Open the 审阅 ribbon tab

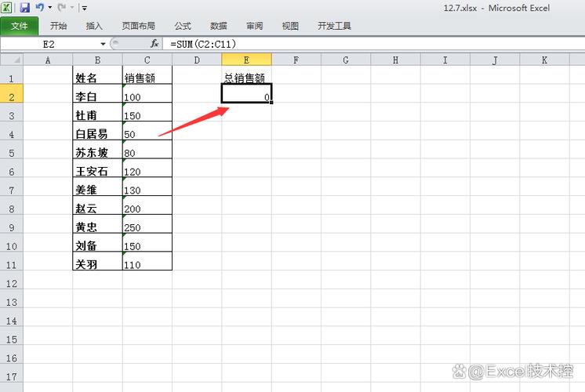coord(254,26)
